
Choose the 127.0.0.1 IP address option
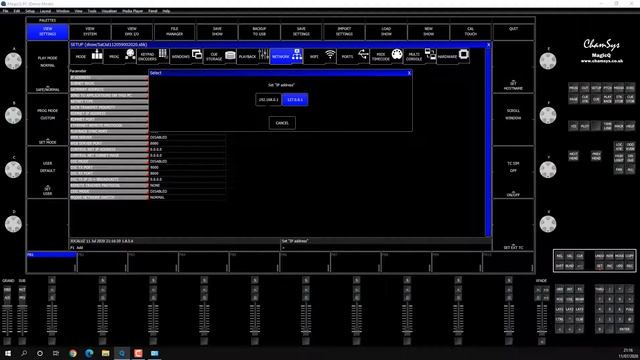295,100
